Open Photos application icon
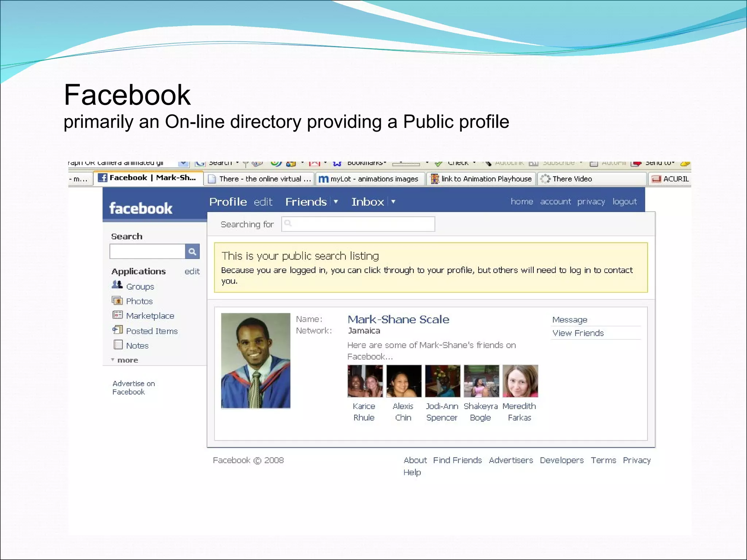This screenshot has height=560, width=747. pos(117,300)
